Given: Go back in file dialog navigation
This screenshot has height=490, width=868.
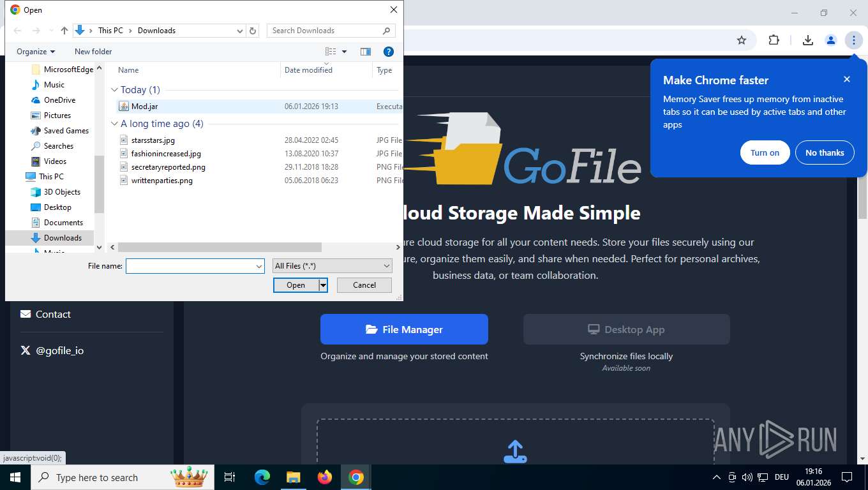Looking at the screenshot, I should (x=17, y=31).
